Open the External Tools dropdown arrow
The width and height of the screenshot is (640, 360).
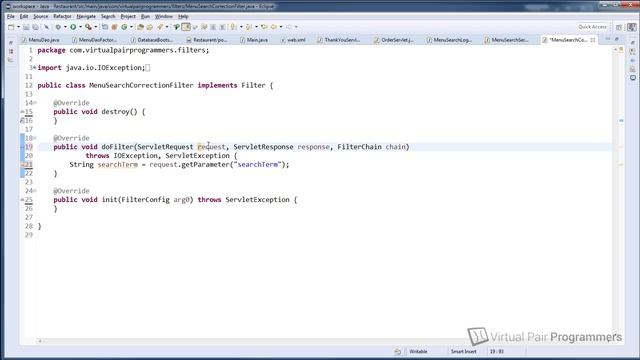[x=96, y=27]
